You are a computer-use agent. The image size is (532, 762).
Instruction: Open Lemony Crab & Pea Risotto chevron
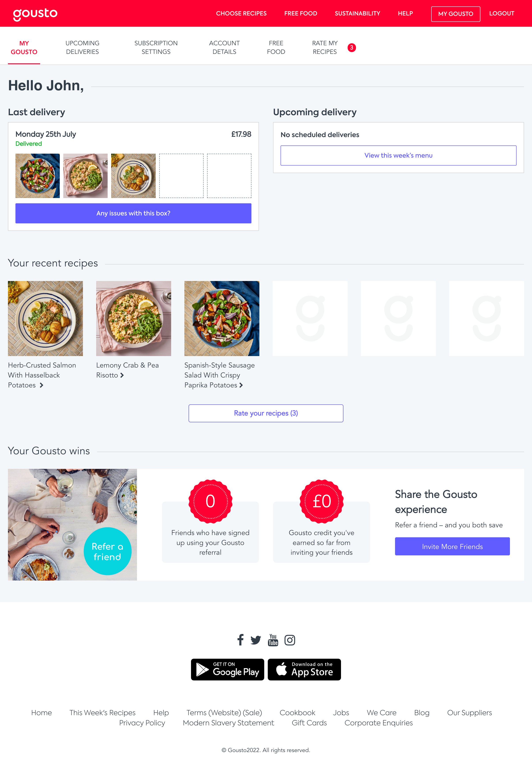(122, 375)
